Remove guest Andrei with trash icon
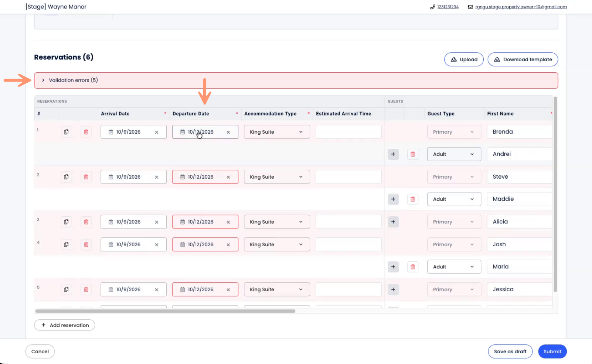Screen dimensions: 592x364 click(413, 154)
